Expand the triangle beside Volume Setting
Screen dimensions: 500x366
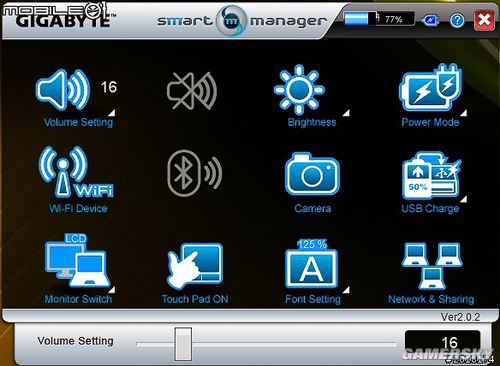112,113
